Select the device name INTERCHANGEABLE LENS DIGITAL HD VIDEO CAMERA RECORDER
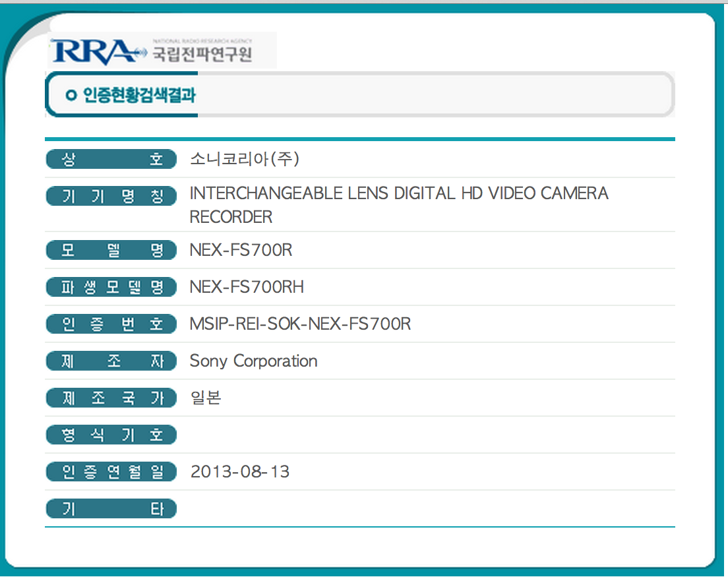Screen dimensions: 728x579 click(x=399, y=205)
